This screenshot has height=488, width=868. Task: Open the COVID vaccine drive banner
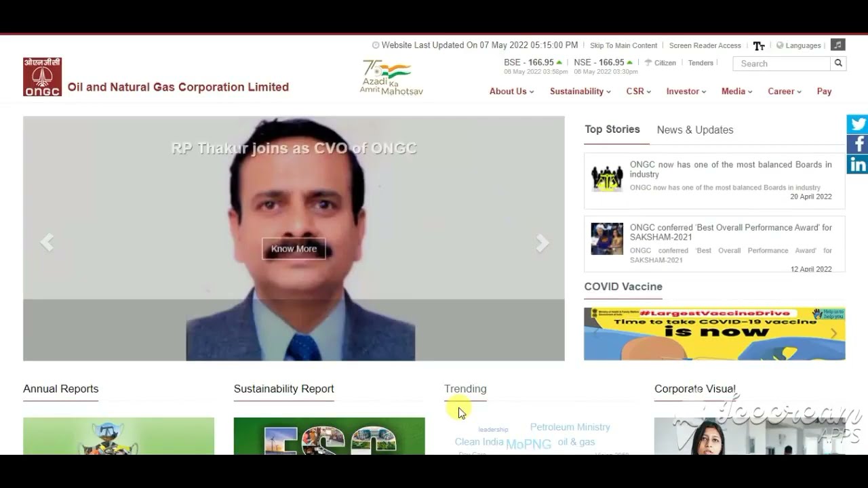point(714,334)
